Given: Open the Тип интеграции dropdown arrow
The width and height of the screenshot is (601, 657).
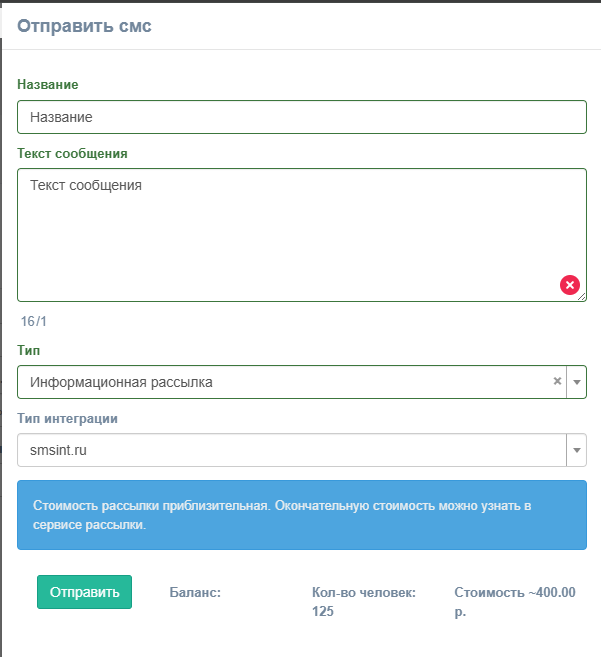Looking at the screenshot, I should pos(577,450).
